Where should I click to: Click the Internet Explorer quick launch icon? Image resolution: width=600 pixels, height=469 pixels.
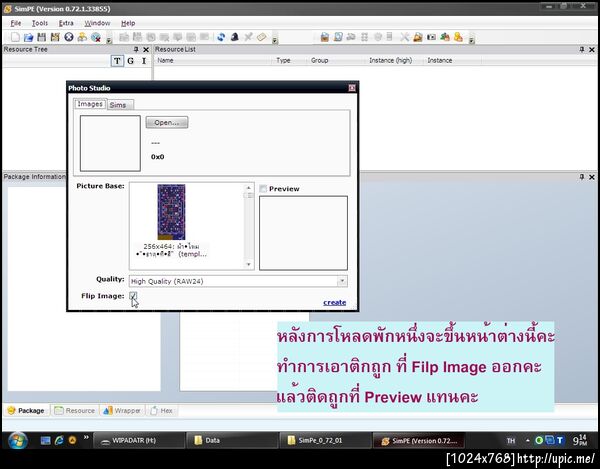(59, 440)
